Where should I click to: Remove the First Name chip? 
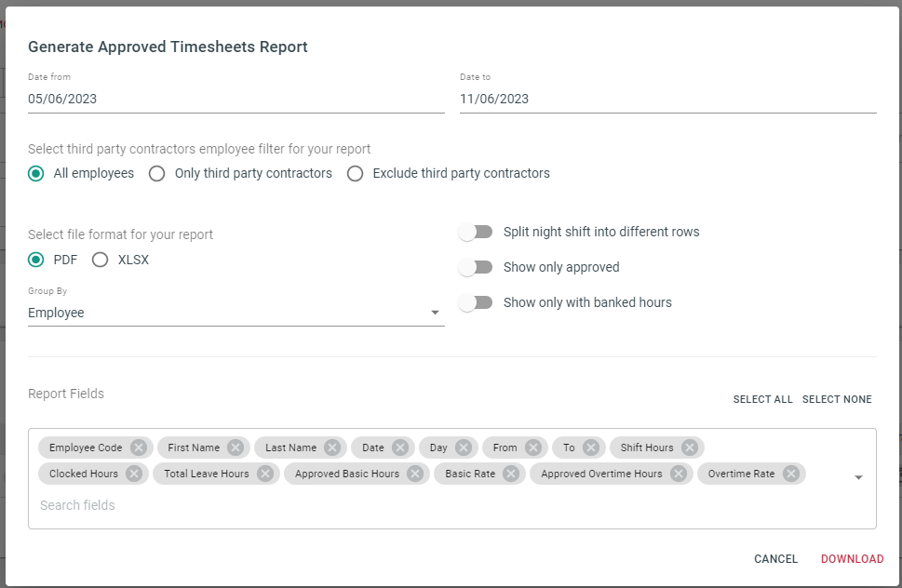point(236,448)
